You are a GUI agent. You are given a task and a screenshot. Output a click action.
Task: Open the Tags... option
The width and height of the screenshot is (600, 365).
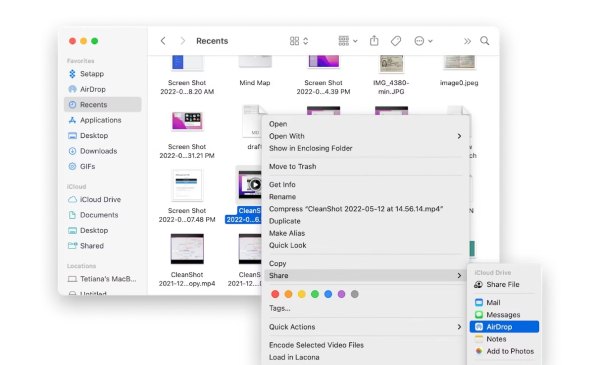pos(280,308)
